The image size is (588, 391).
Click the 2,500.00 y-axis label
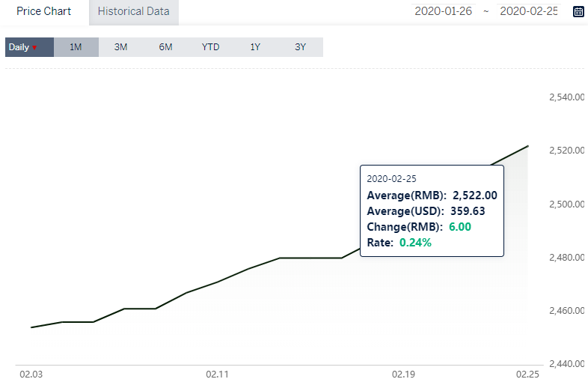[x=566, y=204]
